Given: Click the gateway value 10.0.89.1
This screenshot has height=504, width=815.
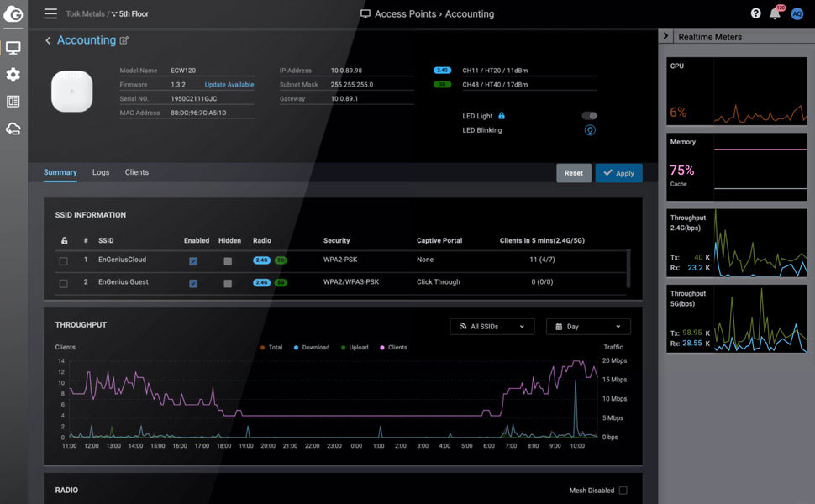Looking at the screenshot, I should click(344, 99).
